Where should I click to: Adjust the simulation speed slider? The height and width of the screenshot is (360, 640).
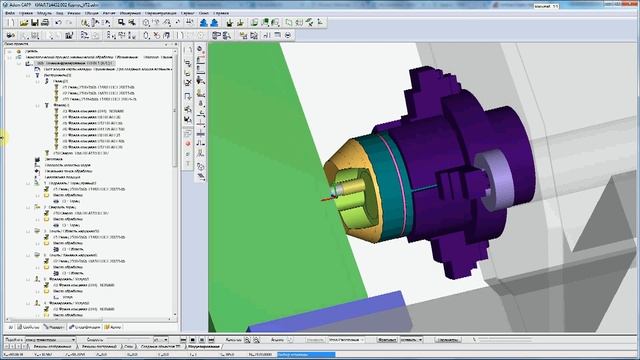128,340
